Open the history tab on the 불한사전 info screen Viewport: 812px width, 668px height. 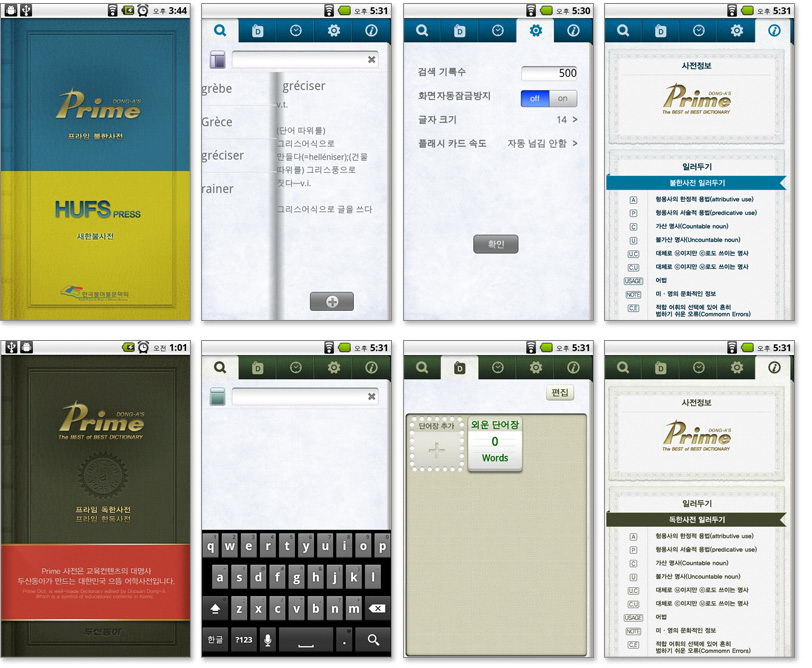[699, 31]
